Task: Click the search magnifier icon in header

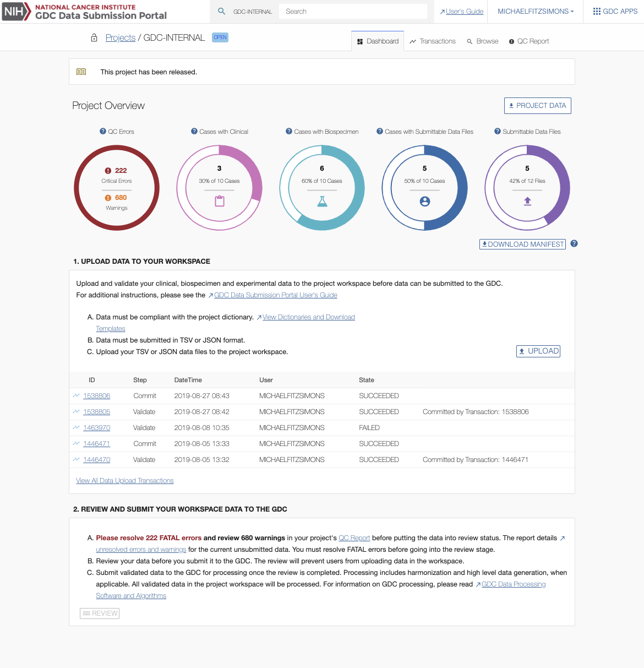Action: pyautogui.click(x=221, y=11)
